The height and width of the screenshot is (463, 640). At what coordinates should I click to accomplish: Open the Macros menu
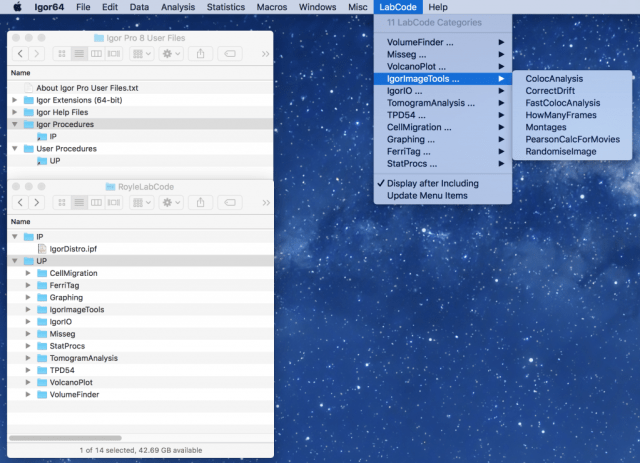[272, 7]
